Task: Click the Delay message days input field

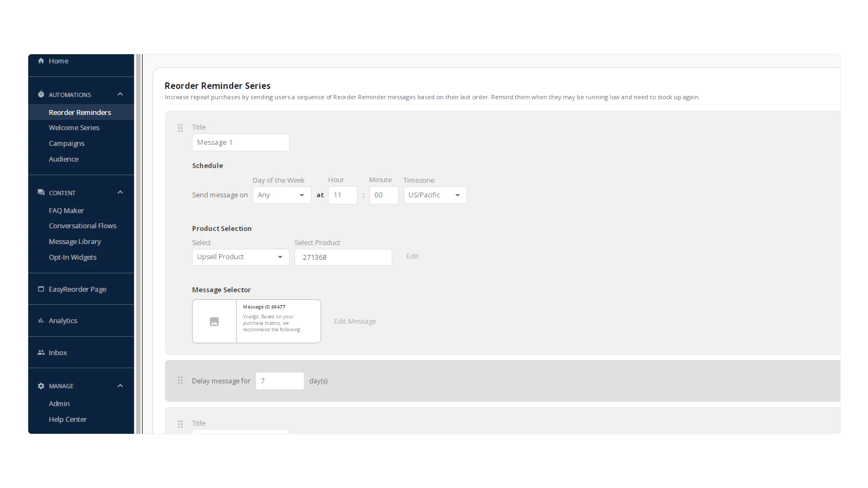Action: [279, 381]
